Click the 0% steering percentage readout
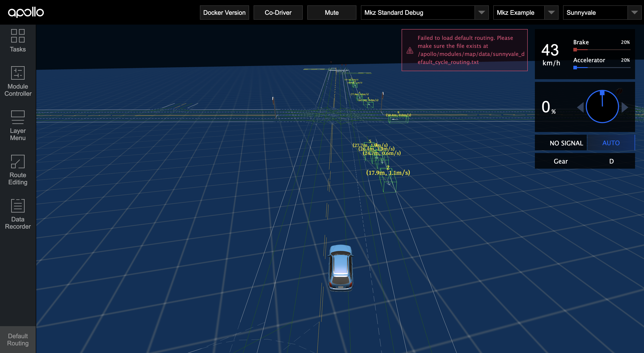 point(549,107)
